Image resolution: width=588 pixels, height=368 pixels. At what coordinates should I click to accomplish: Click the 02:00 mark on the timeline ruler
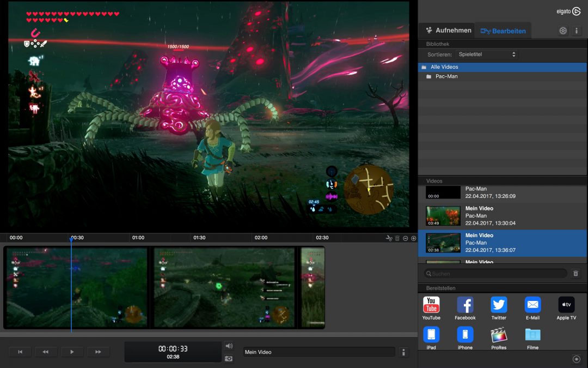[x=261, y=238]
